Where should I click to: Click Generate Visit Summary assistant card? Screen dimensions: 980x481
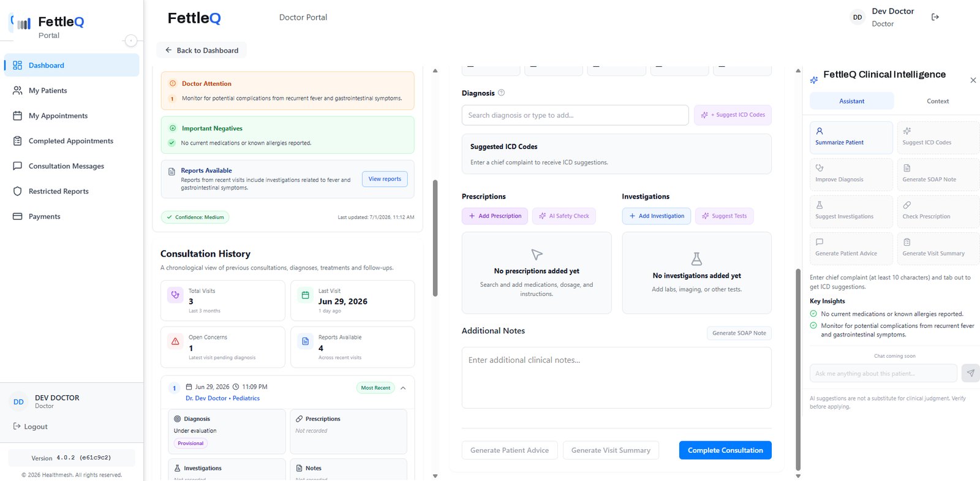click(938, 248)
